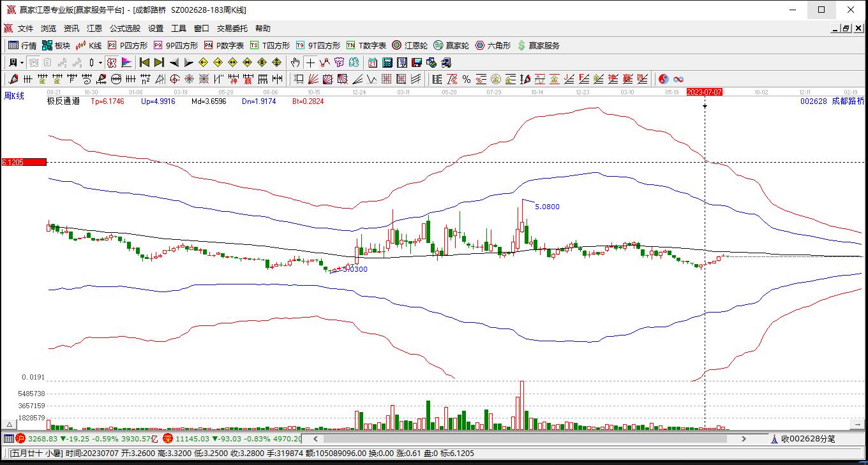
Task: Click the 周K线 chart label
Action: pyautogui.click(x=14, y=96)
